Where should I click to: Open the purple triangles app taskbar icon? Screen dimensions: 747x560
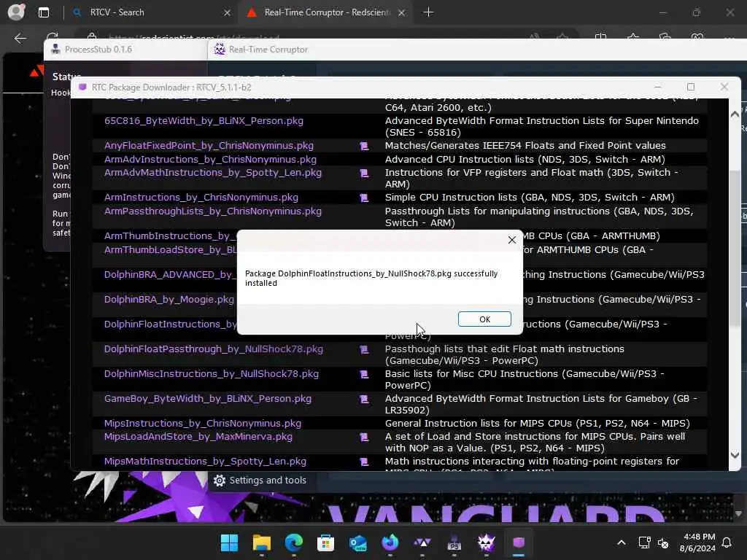pos(422,542)
